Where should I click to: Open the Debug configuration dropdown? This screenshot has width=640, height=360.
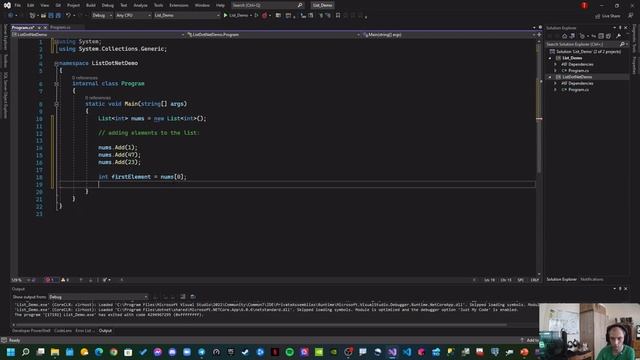tap(102, 16)
